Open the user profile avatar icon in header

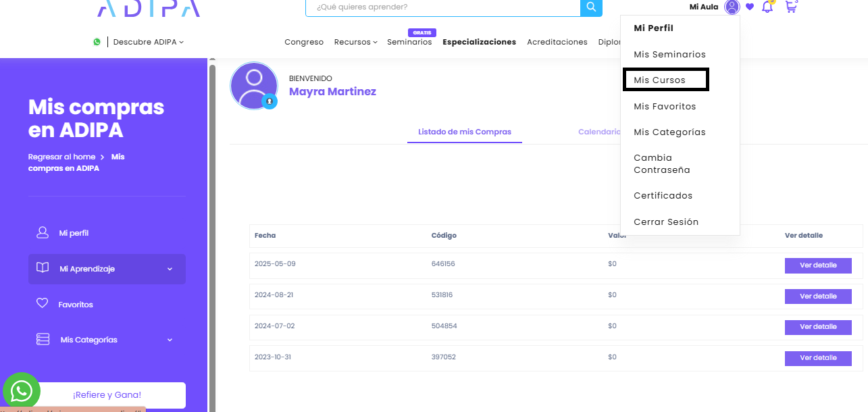point(732,7)
